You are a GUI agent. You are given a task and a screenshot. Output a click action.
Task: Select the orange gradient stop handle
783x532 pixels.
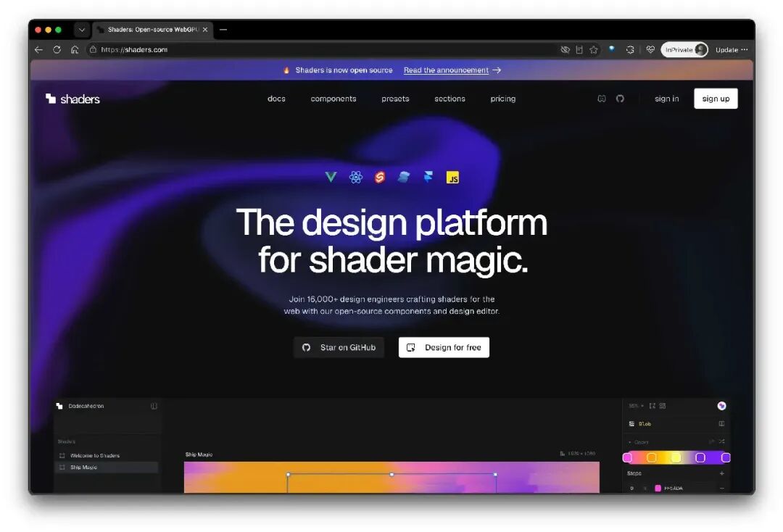tap(652, 457)
